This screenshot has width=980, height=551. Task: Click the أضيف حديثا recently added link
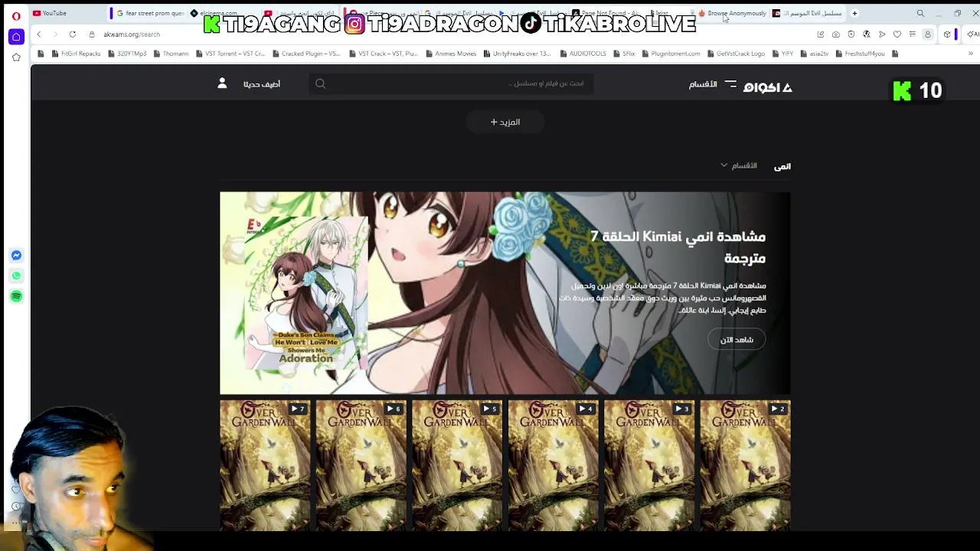click(262, 84)
